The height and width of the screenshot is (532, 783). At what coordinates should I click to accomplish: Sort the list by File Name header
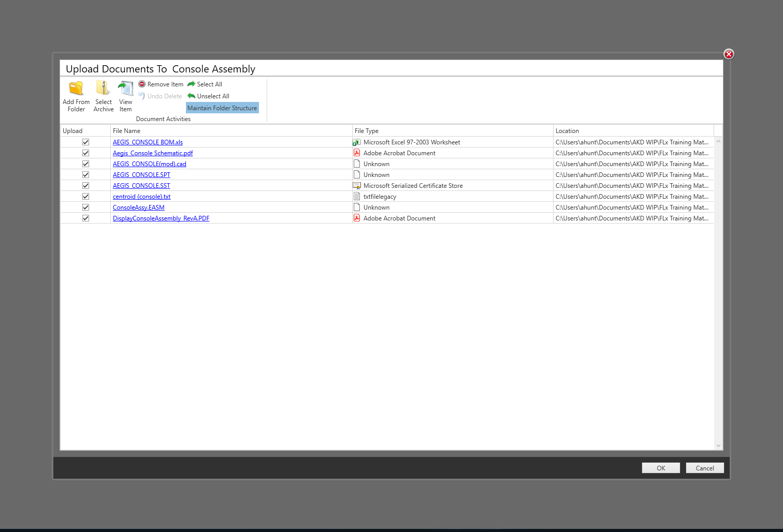[x=126, y=130]
